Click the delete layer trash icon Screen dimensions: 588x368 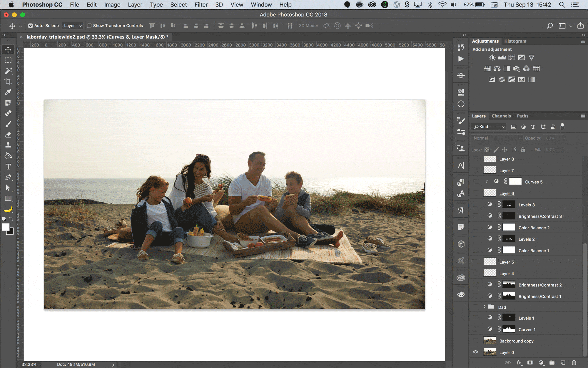[x=574, y=362]
